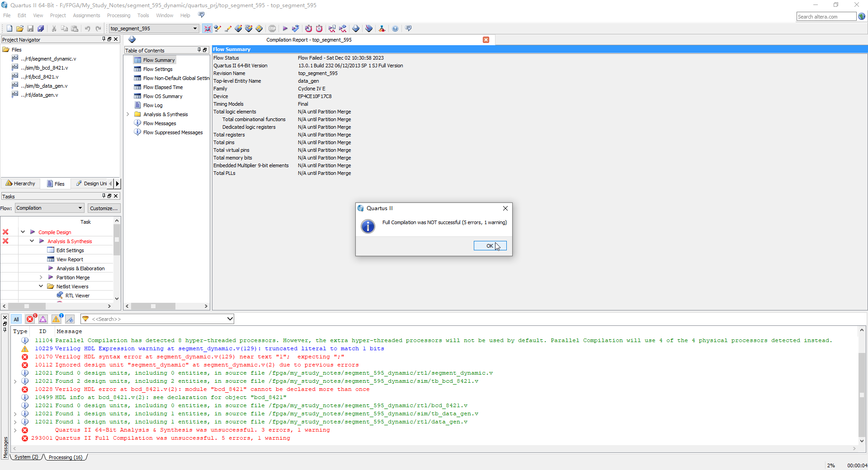Expand the Analysis & Synthesis report folder
The image size is (868, 470).
(128, 114)
